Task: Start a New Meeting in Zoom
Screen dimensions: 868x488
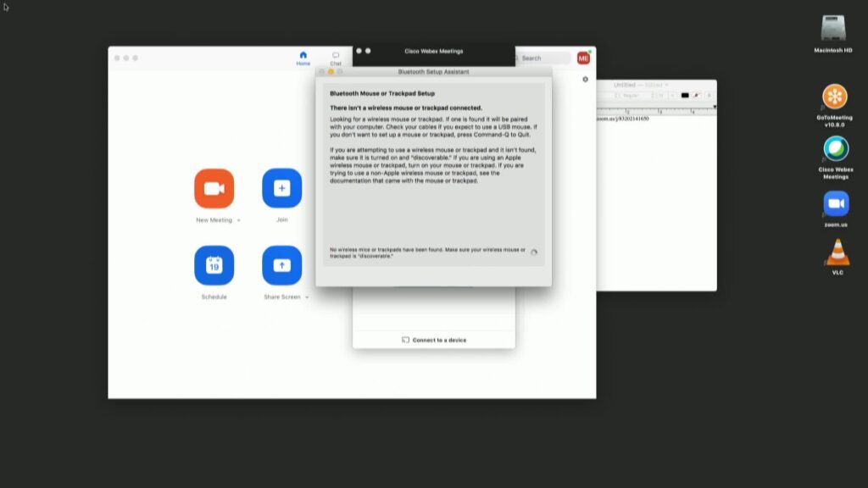Action: [214, 189]
